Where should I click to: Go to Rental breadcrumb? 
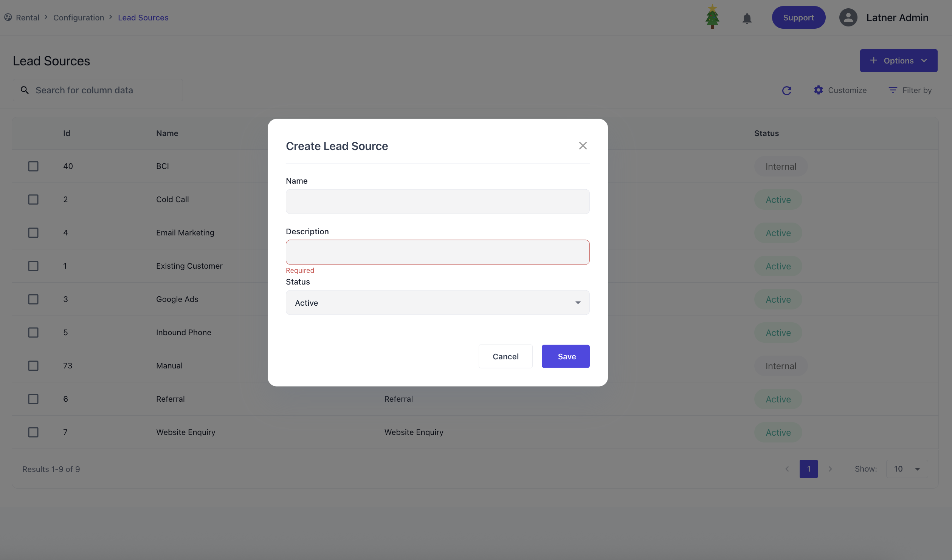[x=28, y=18]
